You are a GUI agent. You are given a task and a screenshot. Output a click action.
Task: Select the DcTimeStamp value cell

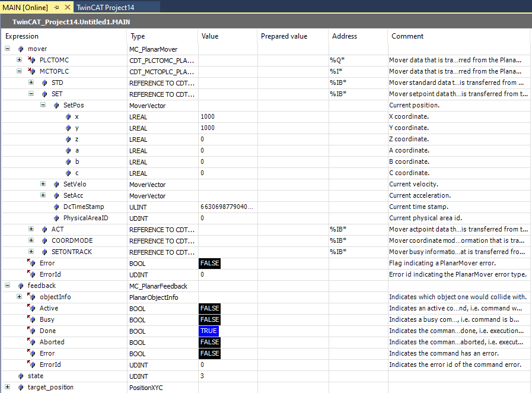coord(228,207)
